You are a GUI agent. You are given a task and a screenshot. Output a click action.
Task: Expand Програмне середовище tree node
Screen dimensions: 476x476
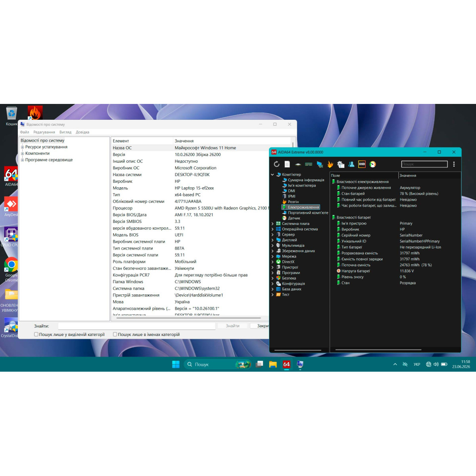pos(23,160)
